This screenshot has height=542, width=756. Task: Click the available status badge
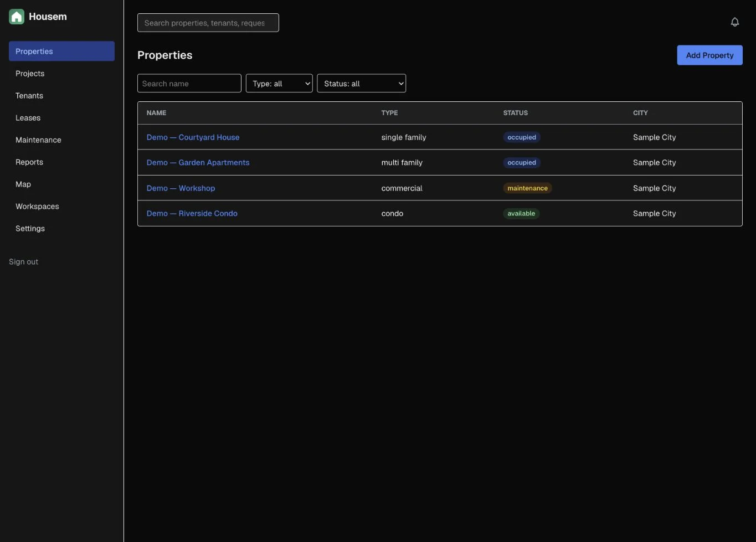[521, 214]
